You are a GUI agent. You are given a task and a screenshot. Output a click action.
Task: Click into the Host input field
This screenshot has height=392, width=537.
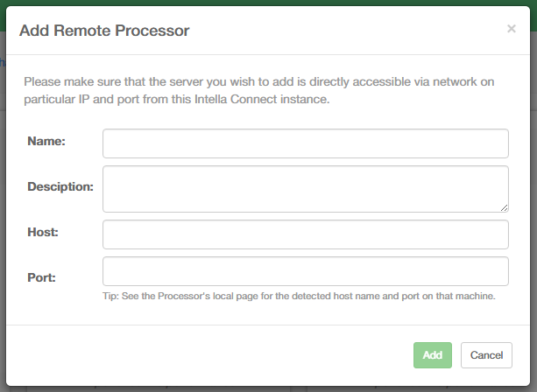point(305,234)
